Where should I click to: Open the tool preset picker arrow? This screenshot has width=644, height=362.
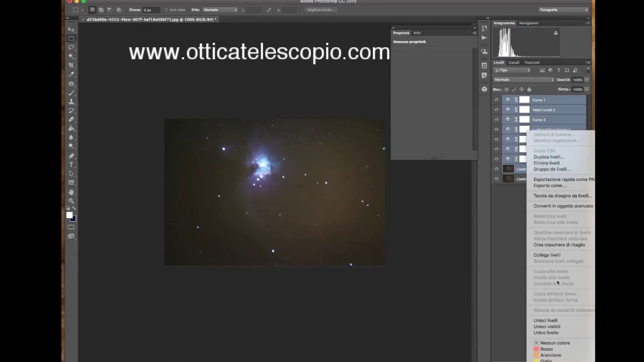click(83, 10)
